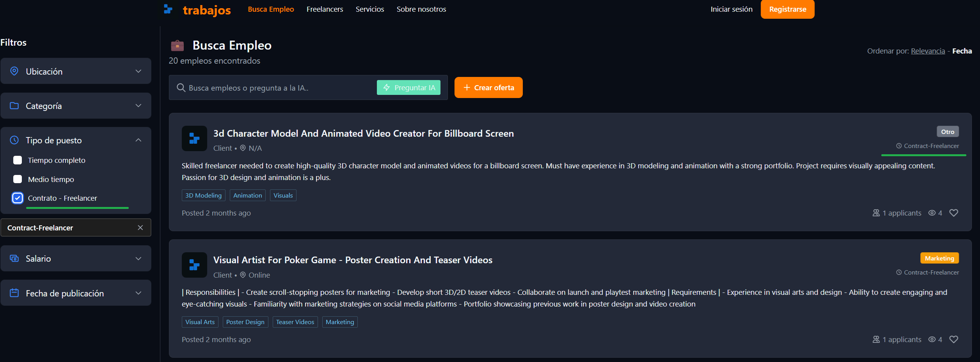980x362 pixels.
Task: Click the Marketing tag below poker job
Action: point(340,322)
